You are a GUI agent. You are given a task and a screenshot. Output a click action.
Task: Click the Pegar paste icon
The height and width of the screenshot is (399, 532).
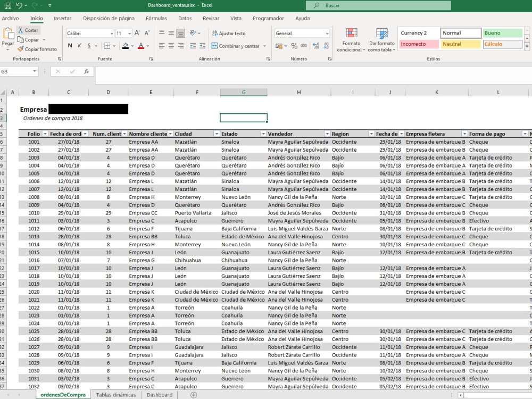pos(8,34)
